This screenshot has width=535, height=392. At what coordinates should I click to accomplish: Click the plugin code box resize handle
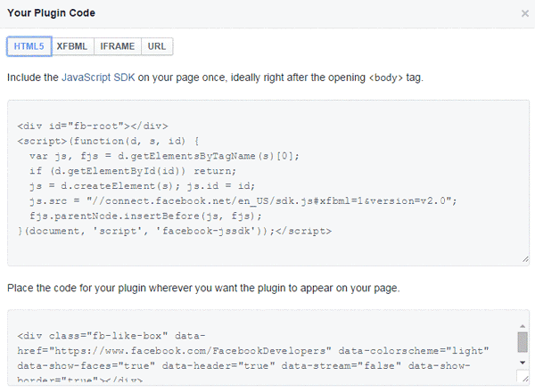(x=525, y=379)
